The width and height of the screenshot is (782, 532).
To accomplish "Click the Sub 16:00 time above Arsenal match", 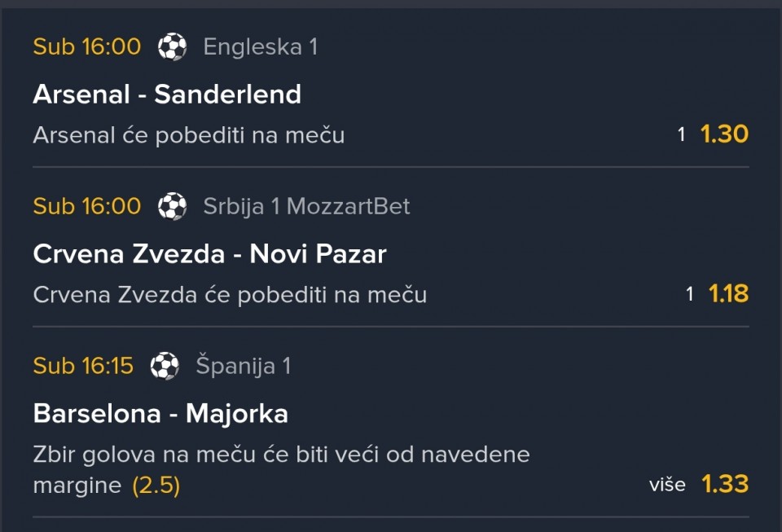I will [86, 46].
